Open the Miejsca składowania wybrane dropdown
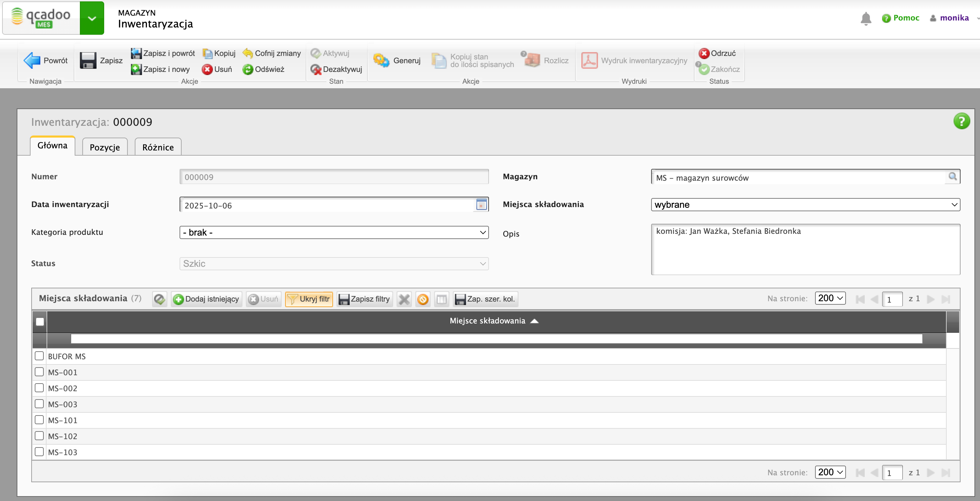This screenshot has height=501, width=980. point(805,205)
